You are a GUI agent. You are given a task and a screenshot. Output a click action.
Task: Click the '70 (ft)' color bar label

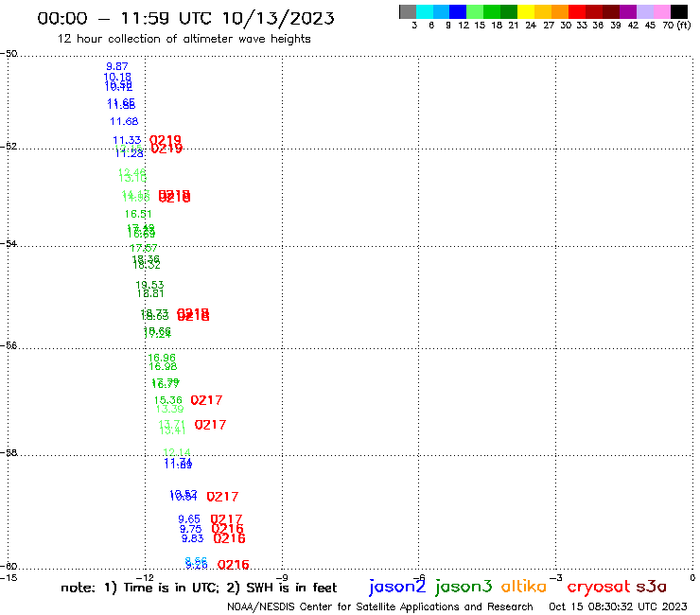676,26
